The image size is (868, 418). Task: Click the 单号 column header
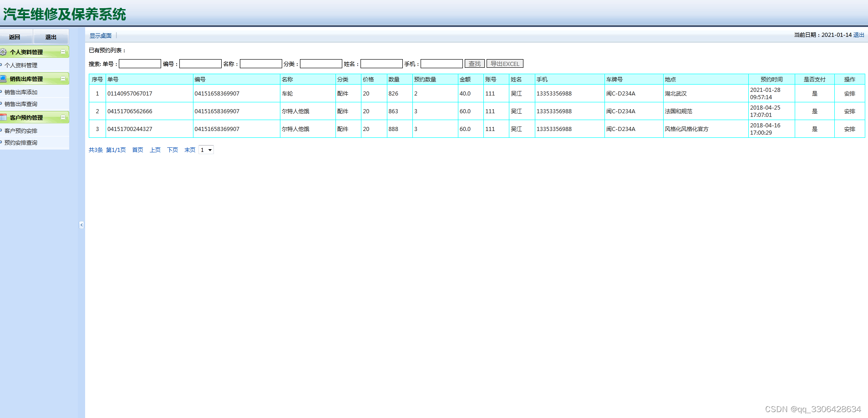(149, 79)
